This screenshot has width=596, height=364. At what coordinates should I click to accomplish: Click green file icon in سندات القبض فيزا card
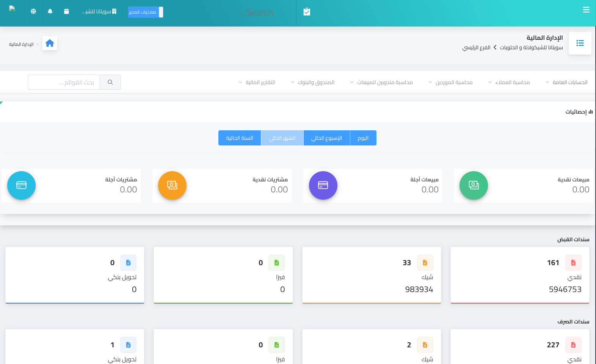(277, 262)
